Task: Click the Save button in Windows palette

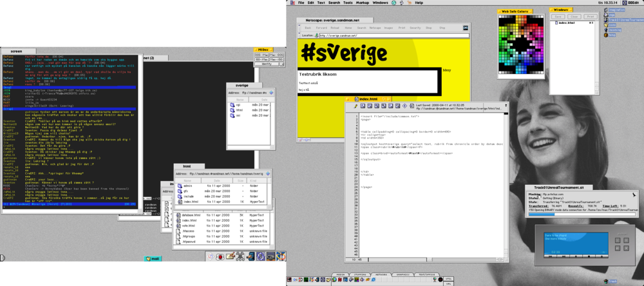Action: pos(560,16)
